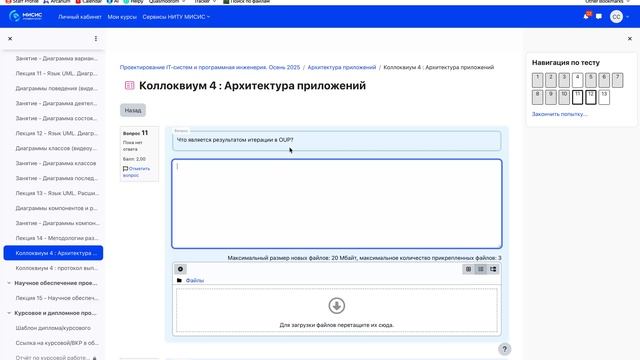Click the MISIS logo in the header
Image resolution: width=640 pixels, height=360 pixels.
pyautogui.click(x=25, y=16)
